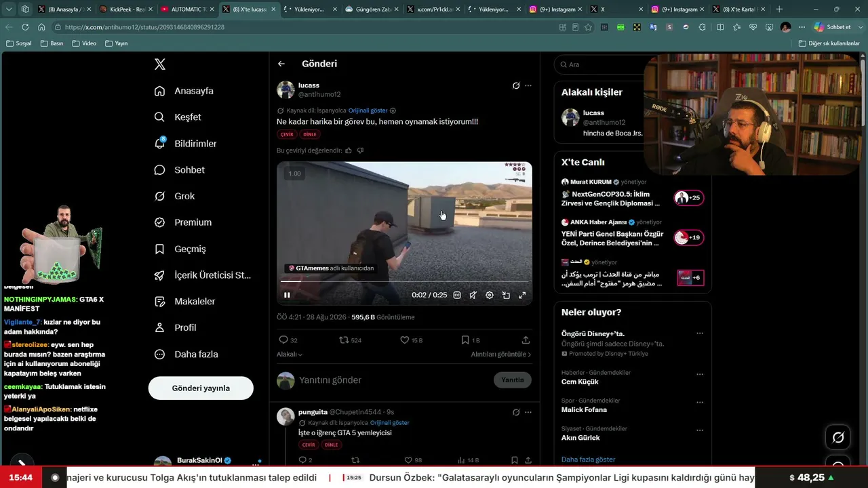Open Grok from the sidebar
The height and width of the screenshot is (488, 868).
(175, 196)
